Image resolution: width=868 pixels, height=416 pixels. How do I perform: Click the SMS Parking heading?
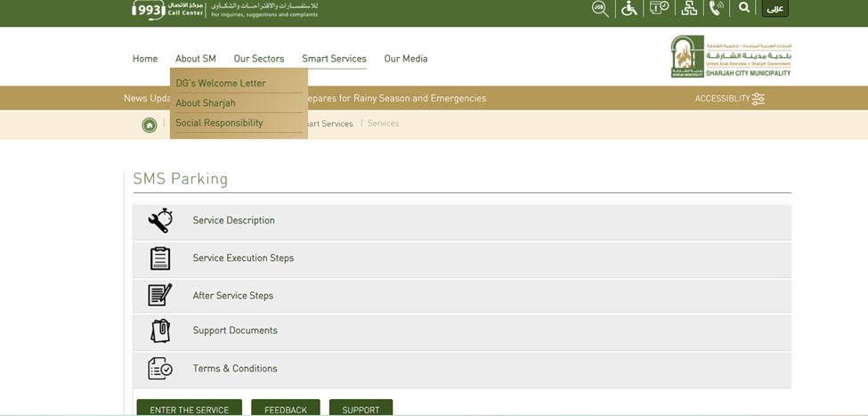(181, 179)
